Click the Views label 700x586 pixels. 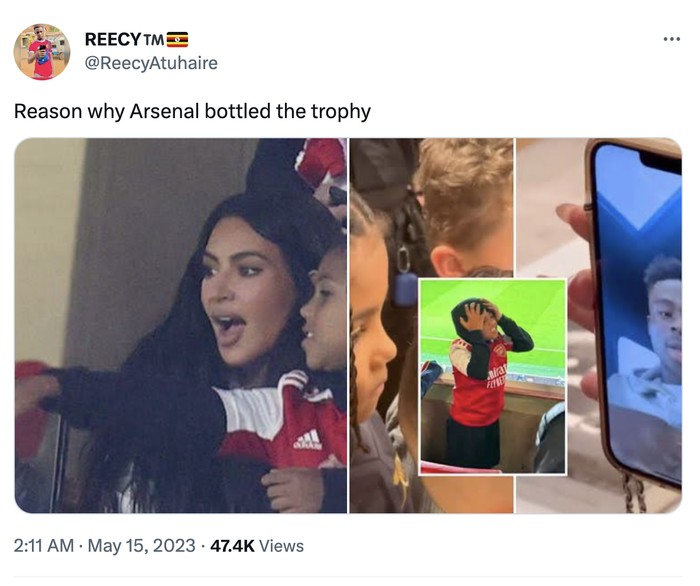tap(282, 546)
